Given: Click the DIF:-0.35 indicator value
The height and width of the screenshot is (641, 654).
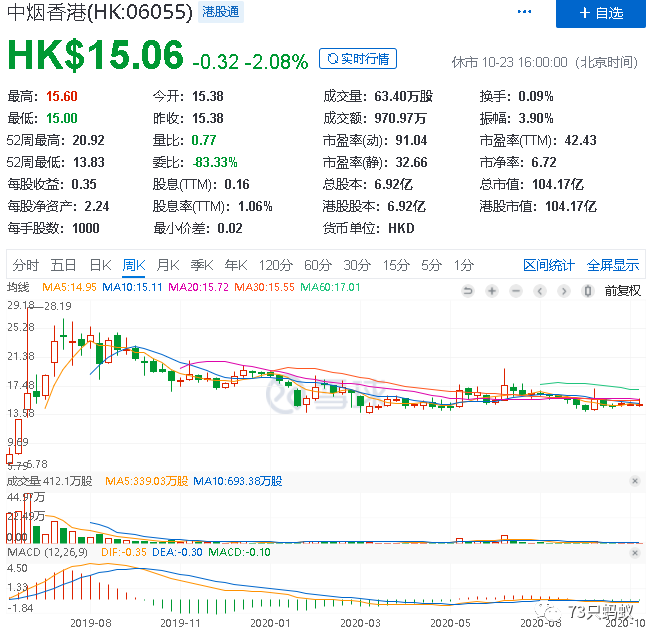Looking at the screenshot, I should click(124, 553).
